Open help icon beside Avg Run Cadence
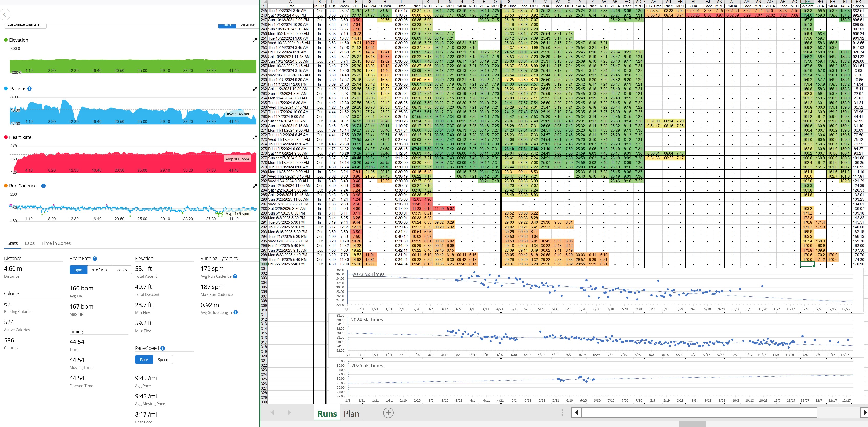This screenshot has width=868, height=427. 235,276
